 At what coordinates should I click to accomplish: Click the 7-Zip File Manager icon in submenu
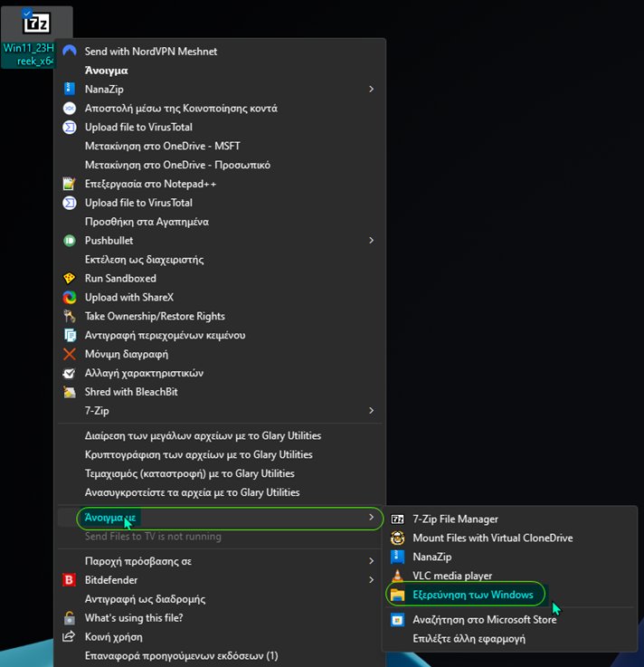397,519
